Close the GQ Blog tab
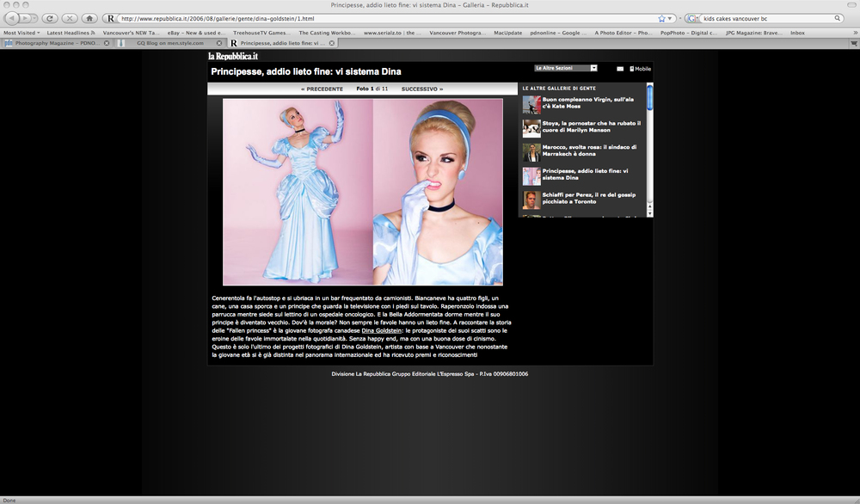Viewport: 860px width, 504px height. [x=219, y=43]
